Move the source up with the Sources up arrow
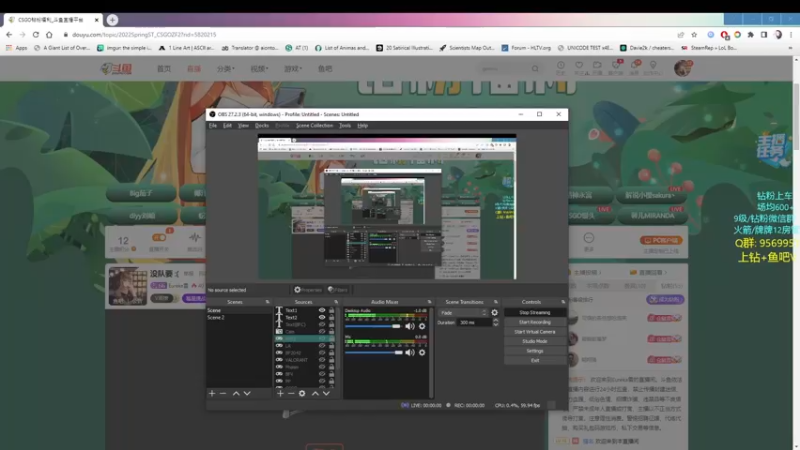 [315, 393]
